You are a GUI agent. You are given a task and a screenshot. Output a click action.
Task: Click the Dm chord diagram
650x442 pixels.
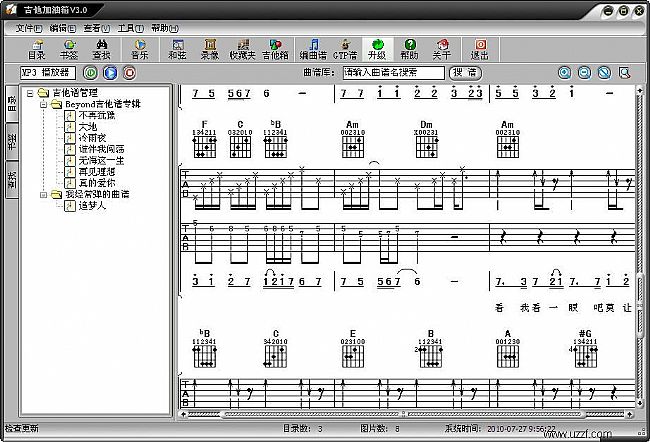pyautogui.click(x=427, y=139)
